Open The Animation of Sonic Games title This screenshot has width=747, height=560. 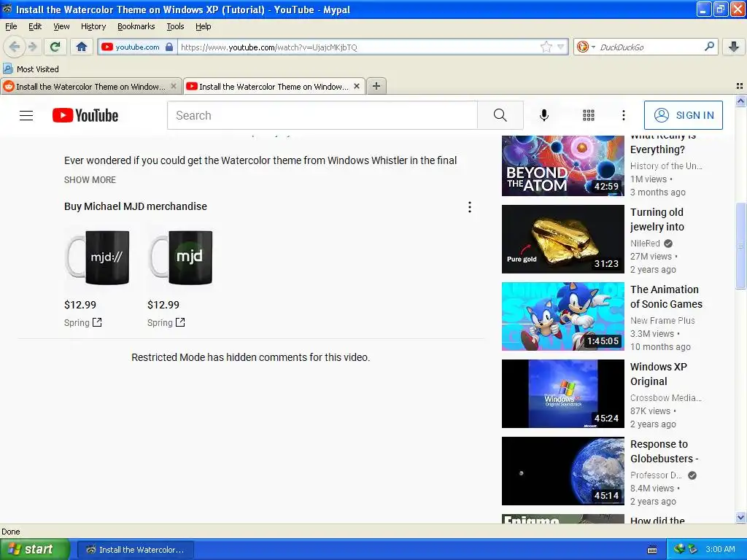click(x=666, y=297)
